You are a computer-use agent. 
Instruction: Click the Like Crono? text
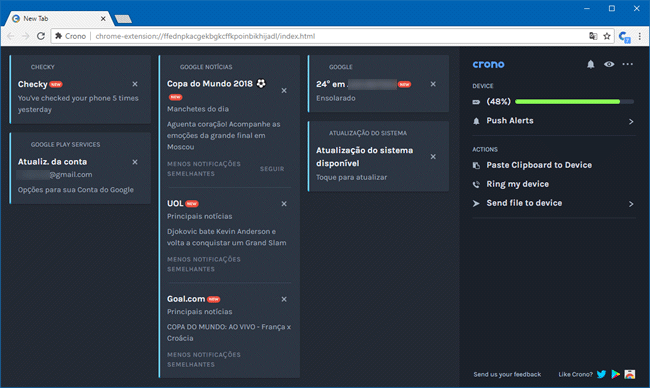pos(575,374)
